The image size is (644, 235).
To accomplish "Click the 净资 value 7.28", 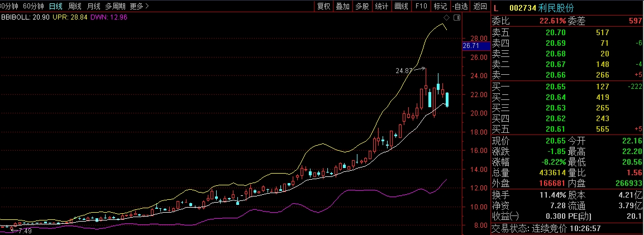I will 558,205.
